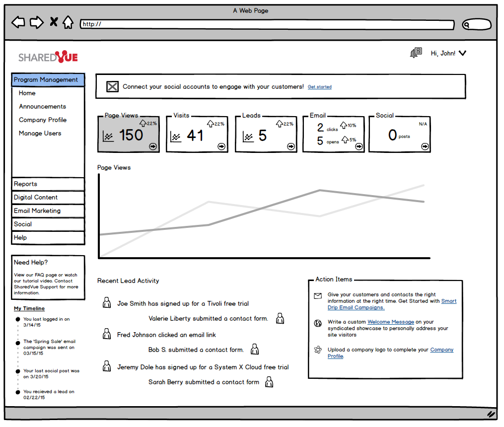Screen dimensions: 504x427
Task: Select Program Management menu section
Action: tap(48, 79)
